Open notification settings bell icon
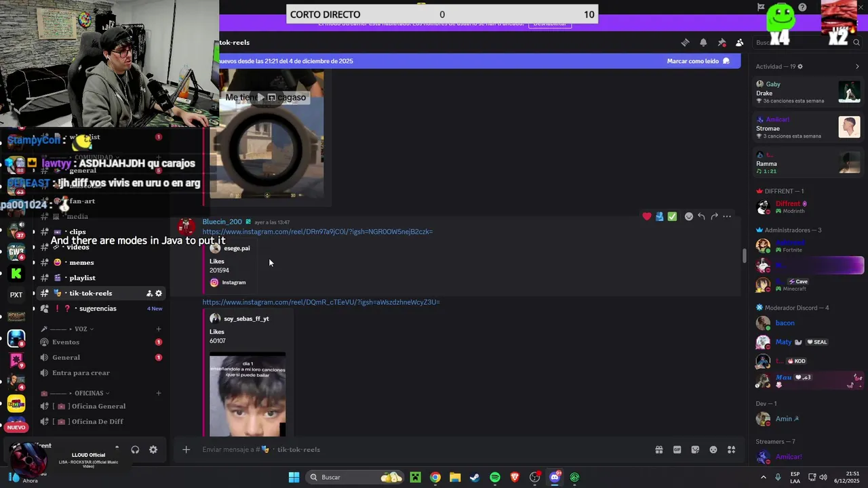 pyautogui.click(x=703, y=42)
